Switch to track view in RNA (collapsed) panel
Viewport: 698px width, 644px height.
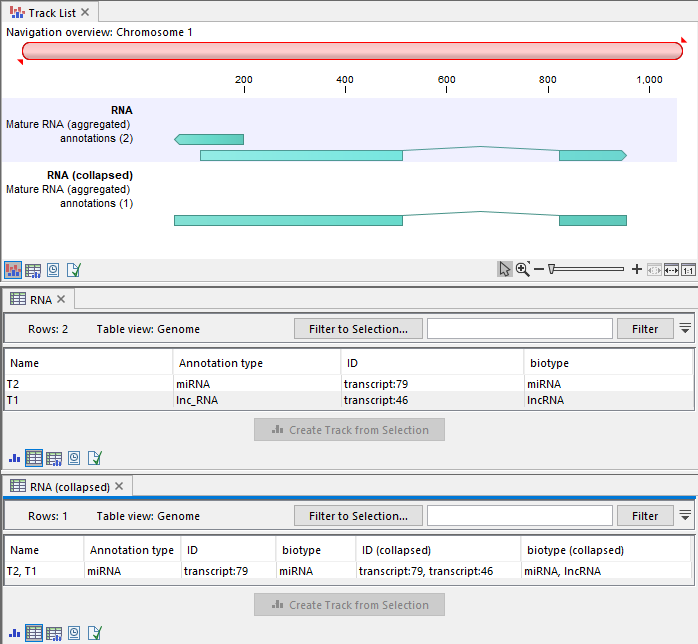(14, 633)
